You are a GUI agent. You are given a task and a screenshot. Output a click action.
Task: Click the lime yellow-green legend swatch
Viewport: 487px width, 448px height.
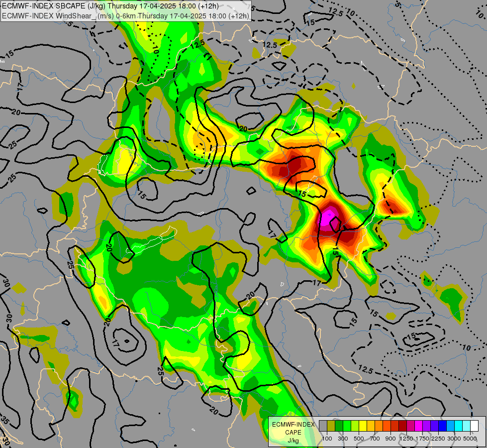(x=355, y=426)
